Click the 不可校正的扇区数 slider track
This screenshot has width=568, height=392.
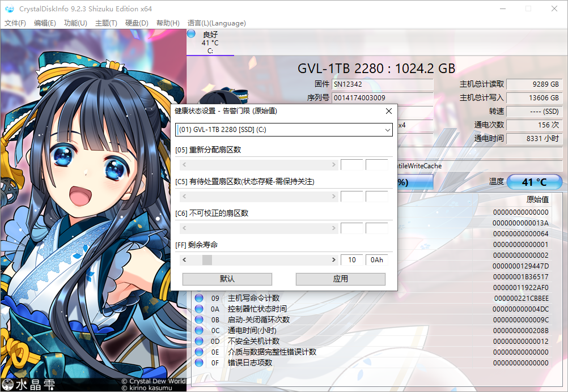click(258, 228)
